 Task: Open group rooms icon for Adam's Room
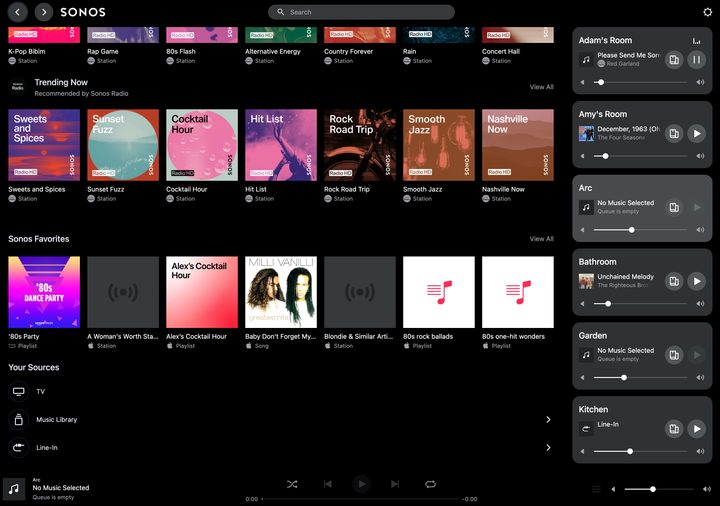click(x=674, y=60)
